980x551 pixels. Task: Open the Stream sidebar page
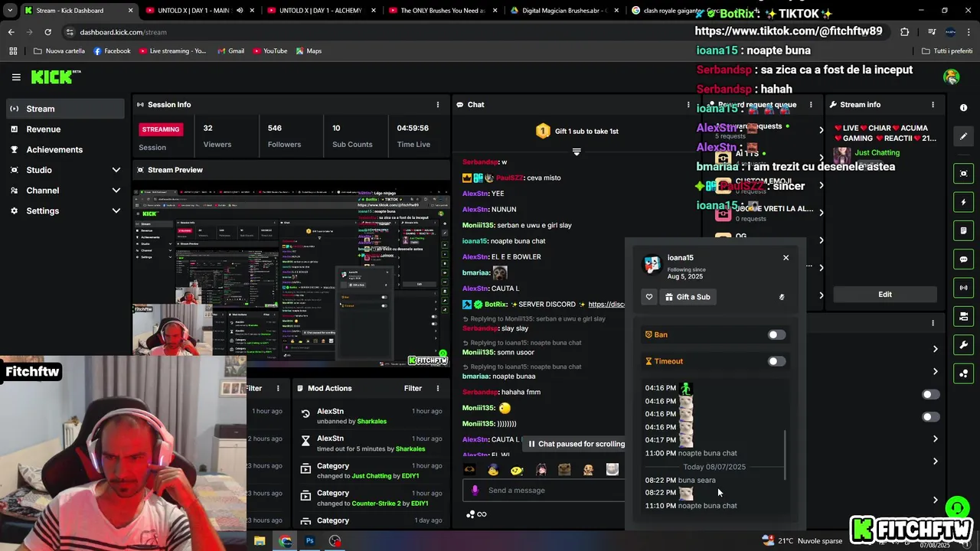tap(65, 109)
